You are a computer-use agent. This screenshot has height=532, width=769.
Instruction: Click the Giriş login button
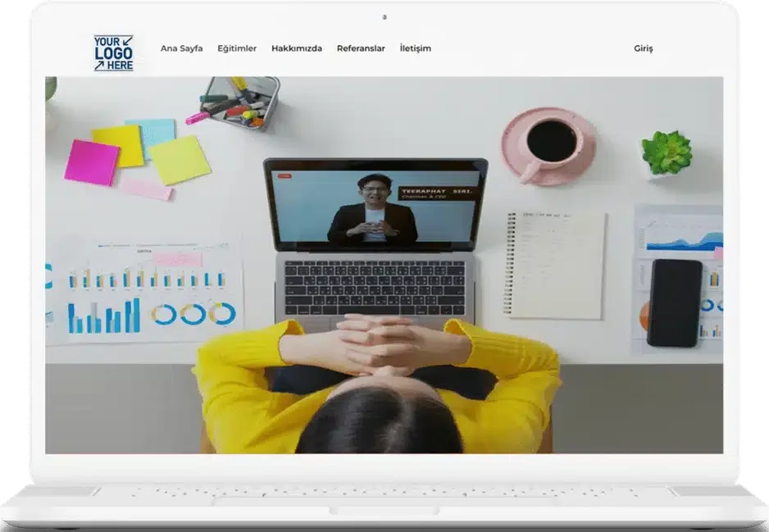tap(644, 48)
